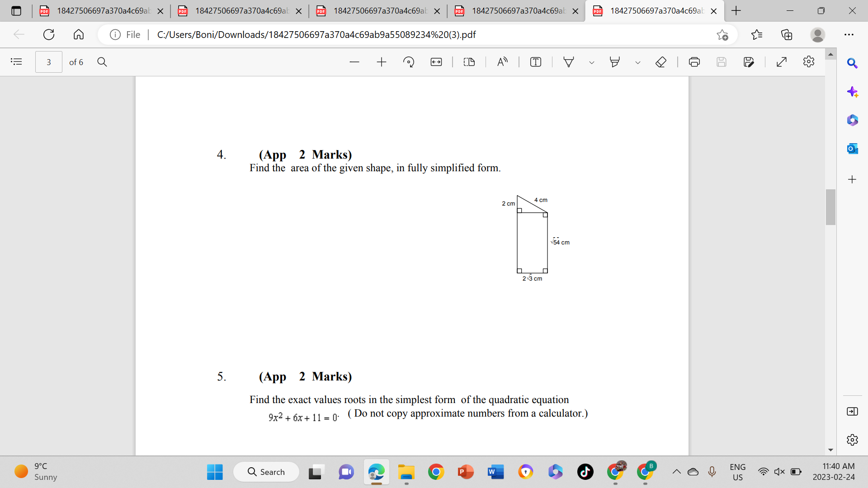
Task: Click the taskbar Search box
Action: 266,472
